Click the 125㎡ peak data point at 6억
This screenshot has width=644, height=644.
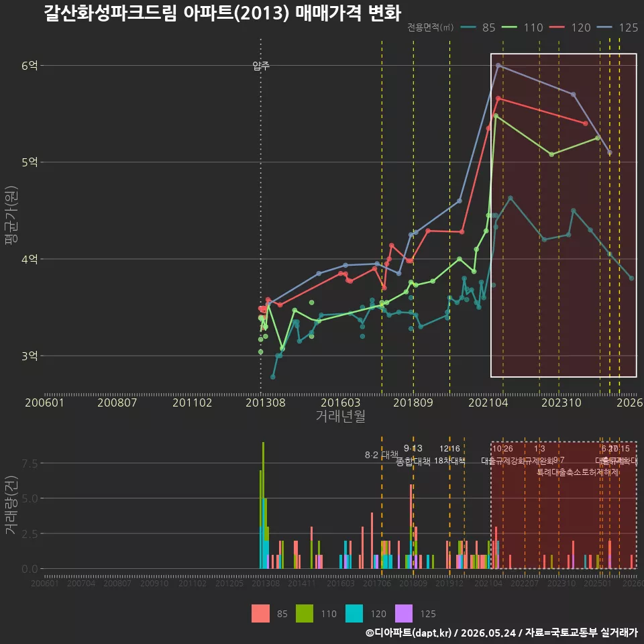tap(498, 65)
